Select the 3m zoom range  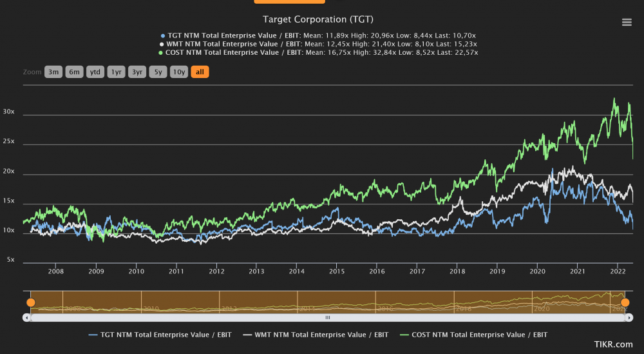click(53, 72)
